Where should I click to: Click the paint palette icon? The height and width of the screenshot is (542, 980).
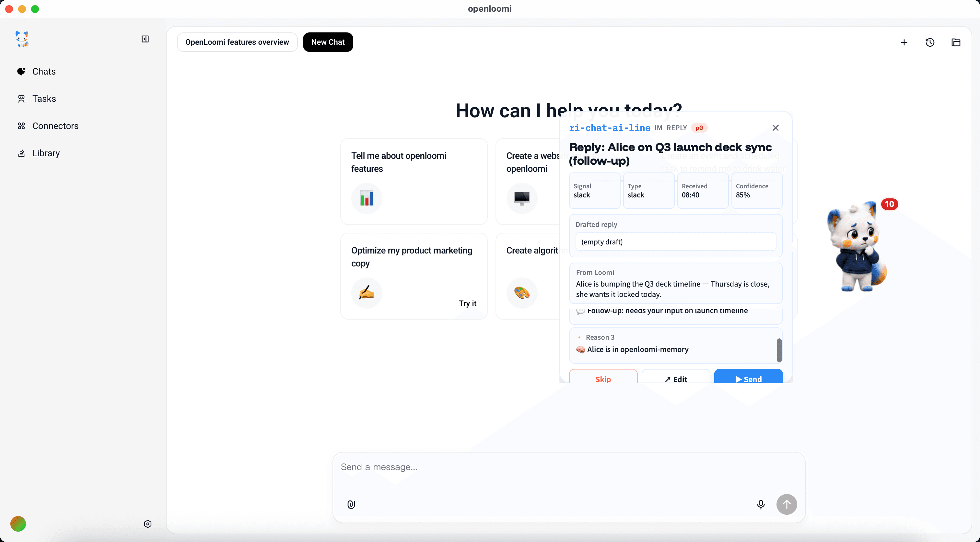pyautogui.click(x=521, y=293)
